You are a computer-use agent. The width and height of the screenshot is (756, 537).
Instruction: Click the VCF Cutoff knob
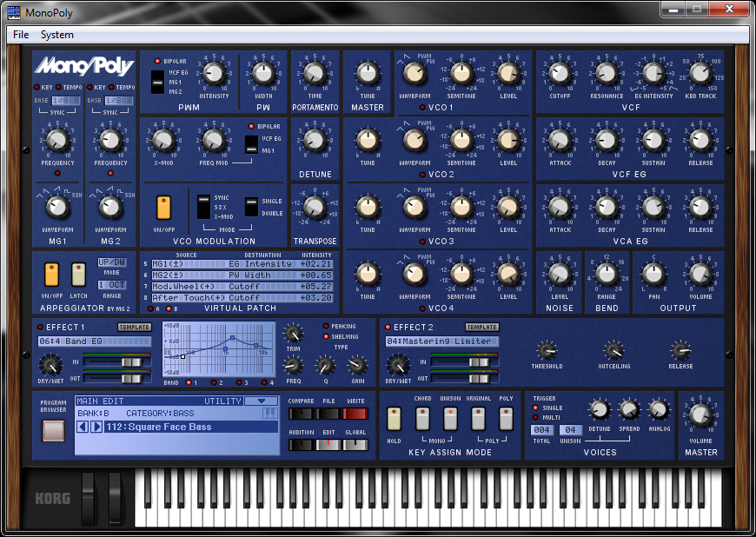coord(560,74)
